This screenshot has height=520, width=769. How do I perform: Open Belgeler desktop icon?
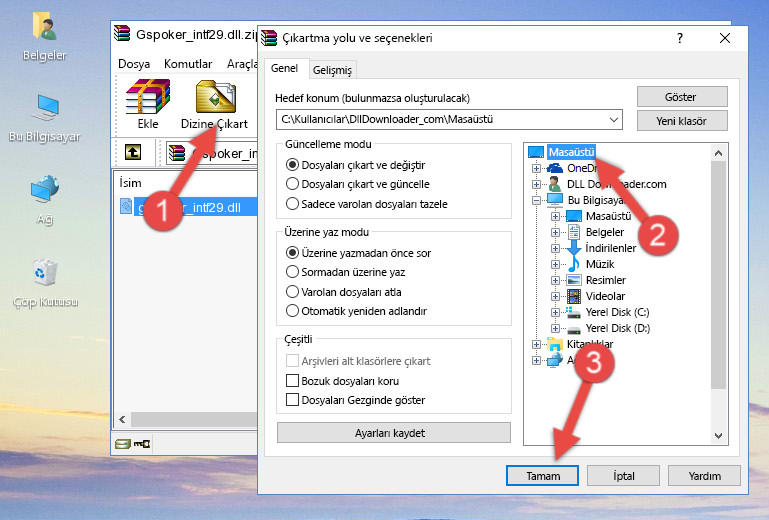click(45, 26)
